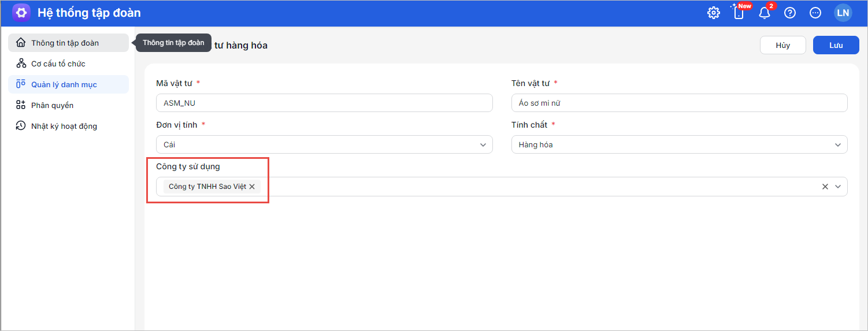Open Phân quyền menu item
The width and height of the screenshot is (868, 331).
click(x=52, y=105)
